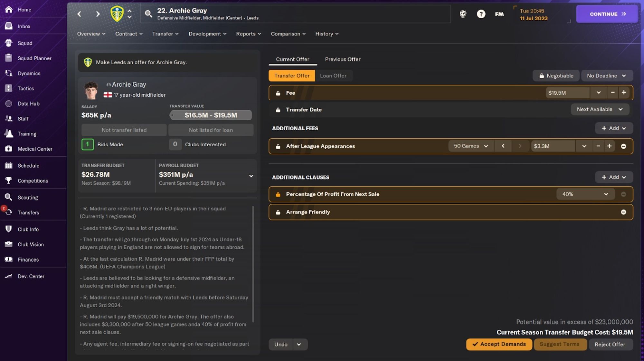
Task: Click the Fee amount input field
Action: [567, 93]
